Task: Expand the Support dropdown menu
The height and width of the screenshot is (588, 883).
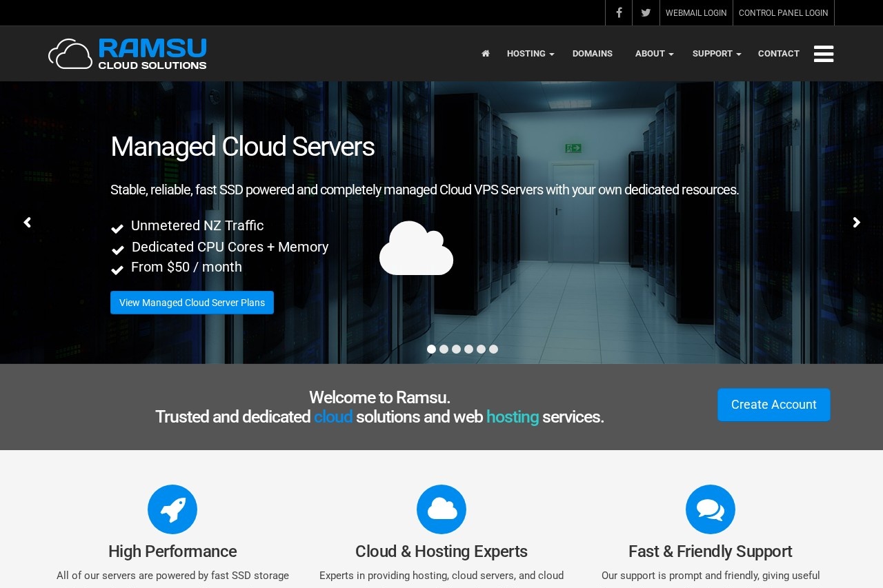Action: 716,54
